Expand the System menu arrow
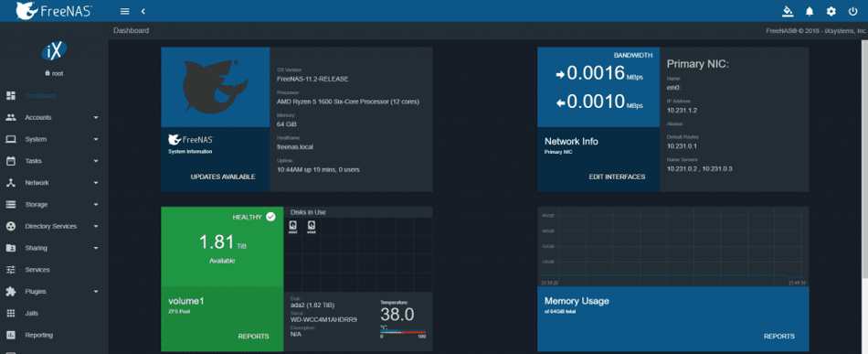The width and height of the screenshot is (868, 354). coord(96,140)
